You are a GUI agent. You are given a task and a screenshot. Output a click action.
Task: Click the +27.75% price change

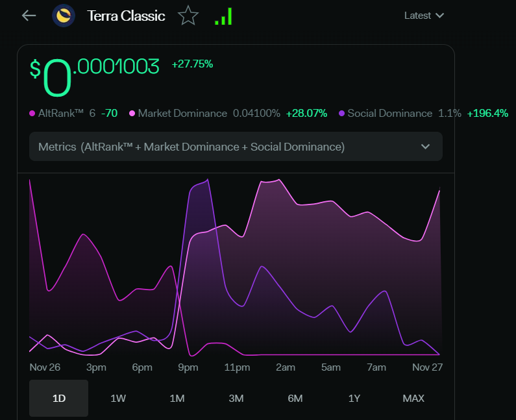(192, 64)
